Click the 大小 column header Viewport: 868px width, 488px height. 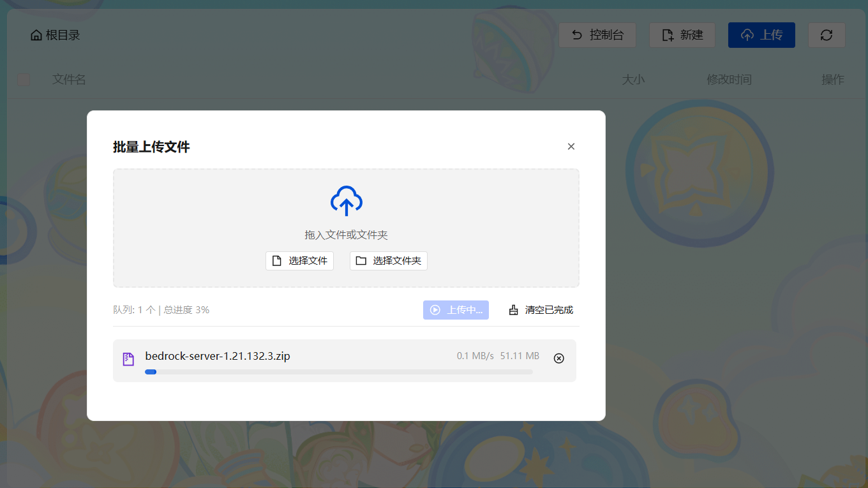point(633,80)
